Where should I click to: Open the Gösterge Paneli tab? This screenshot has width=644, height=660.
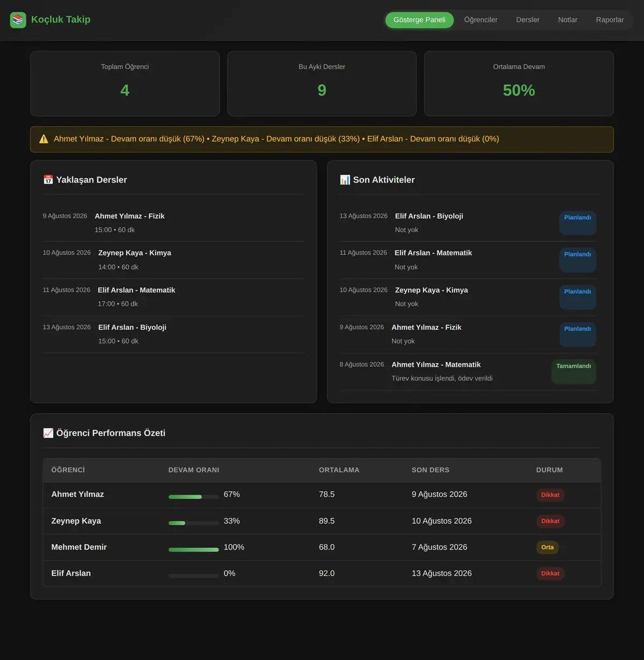[x=420, y=20]
